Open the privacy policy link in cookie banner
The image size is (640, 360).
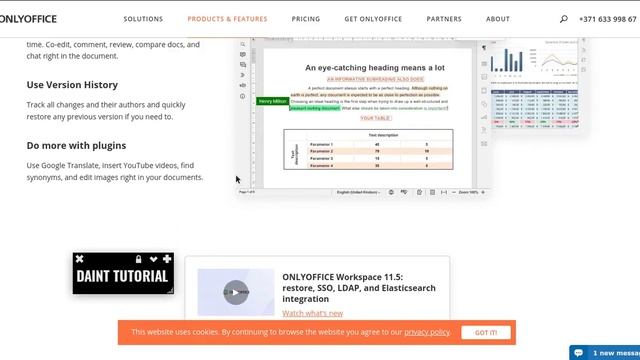[427, 332]
